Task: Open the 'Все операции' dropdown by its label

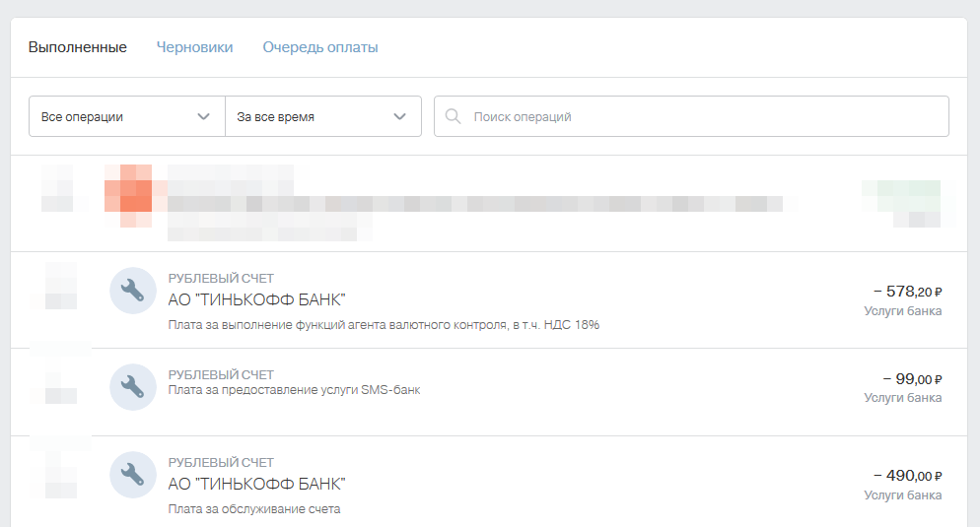Action: [x=83, y=116]
